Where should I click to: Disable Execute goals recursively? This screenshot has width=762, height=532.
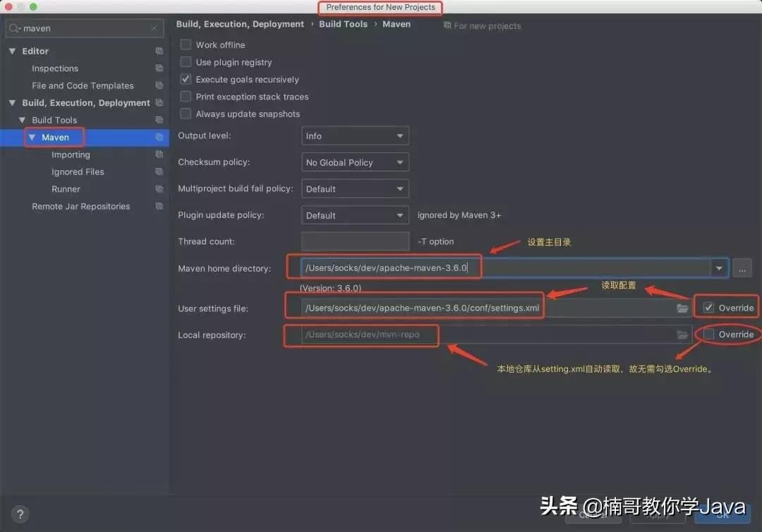(185, 78)
